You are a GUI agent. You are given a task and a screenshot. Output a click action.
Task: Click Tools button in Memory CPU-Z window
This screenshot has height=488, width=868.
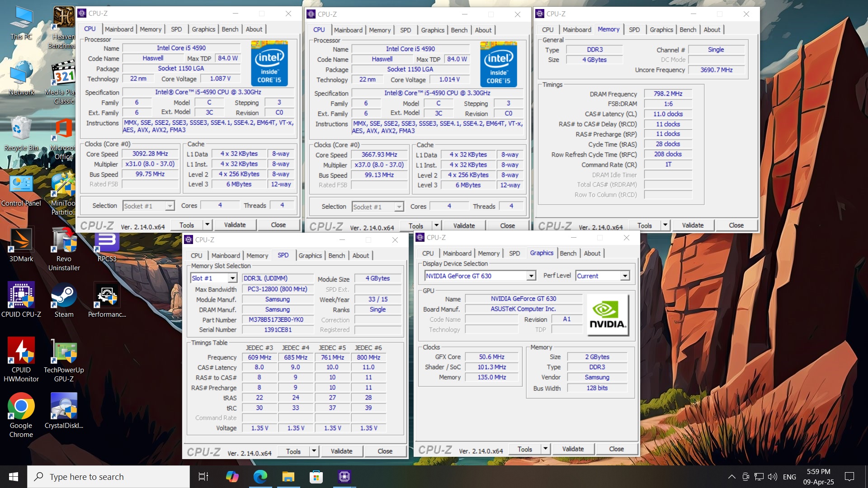point(644,225)
